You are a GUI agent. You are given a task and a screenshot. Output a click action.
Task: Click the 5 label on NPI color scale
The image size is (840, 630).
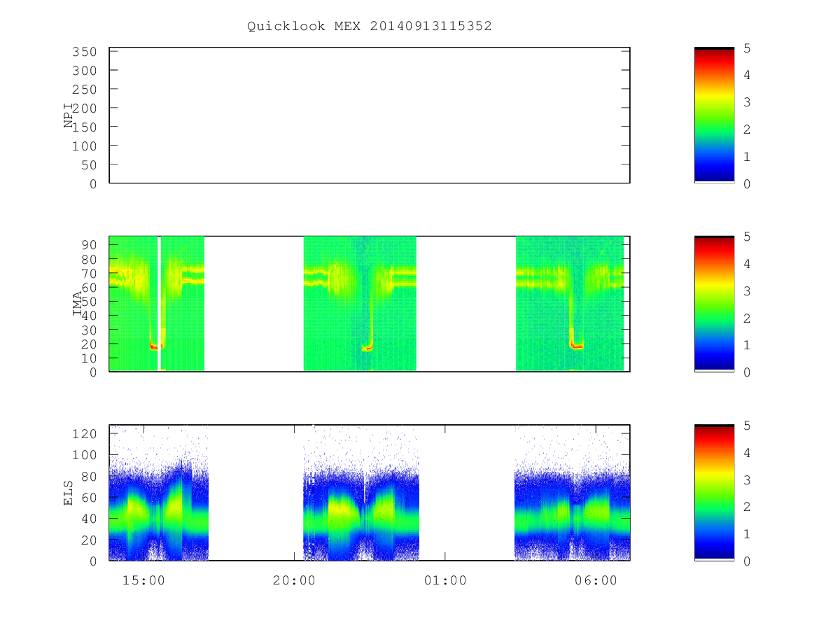pyautogui.click(x=747, y=48)
